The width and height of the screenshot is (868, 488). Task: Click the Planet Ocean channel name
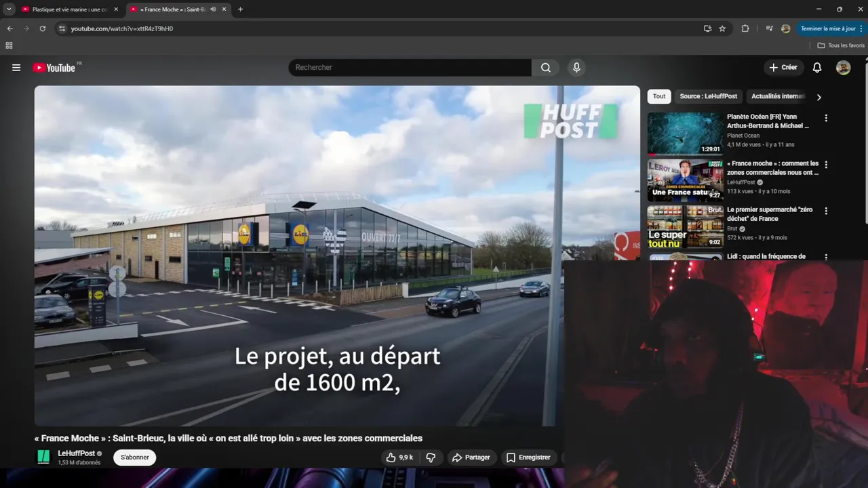(743, 136)
